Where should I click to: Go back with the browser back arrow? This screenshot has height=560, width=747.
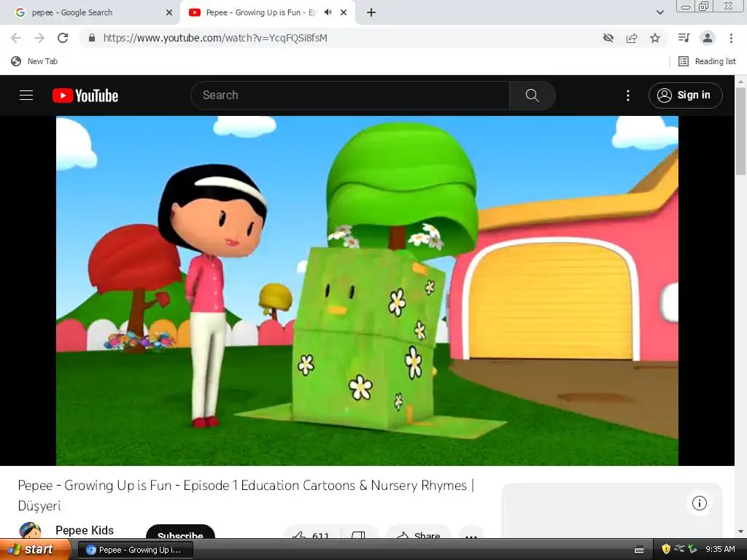point(16,38)
